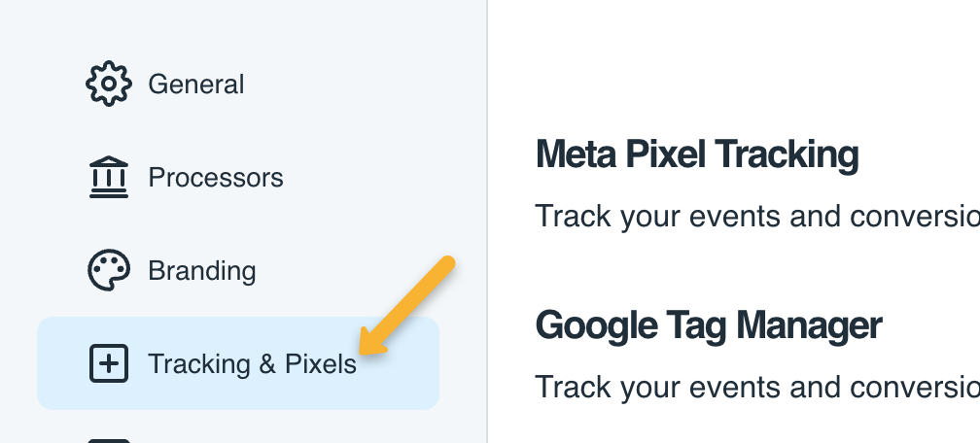The width and height of the screenshot is (980, 443).
Task: Click the General gear icon
Action: 108,84
